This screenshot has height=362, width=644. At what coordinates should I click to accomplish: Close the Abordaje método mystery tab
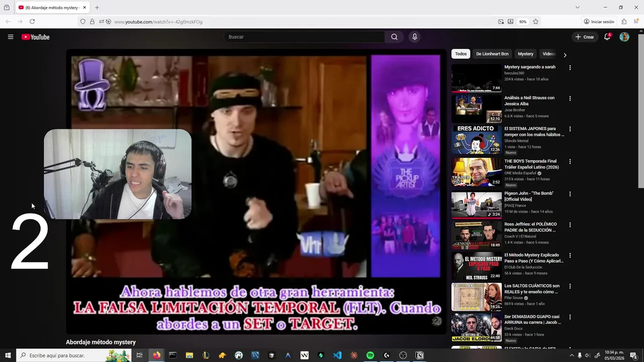tap(85, 8)
